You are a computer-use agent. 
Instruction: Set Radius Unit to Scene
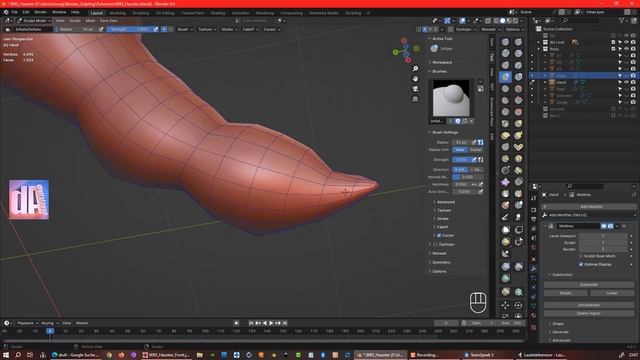[476, 150]
